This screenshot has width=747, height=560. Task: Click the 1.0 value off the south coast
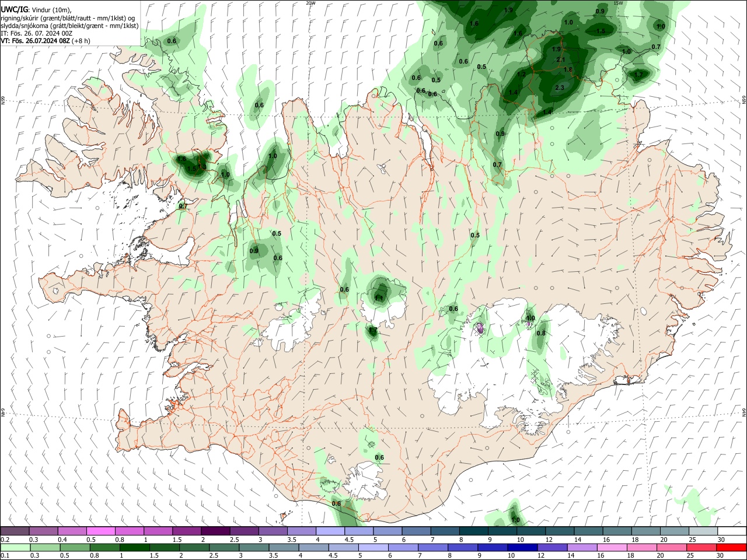point(515,520)
